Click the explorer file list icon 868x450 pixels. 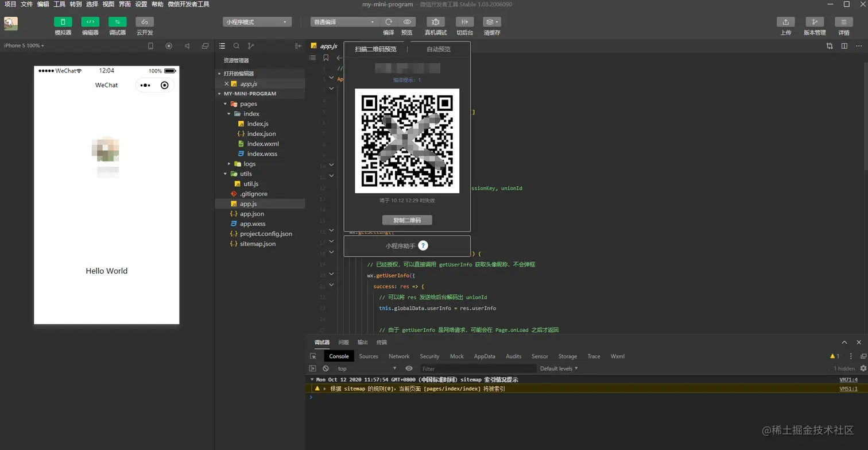pyautogui.click(x=222, y=46)
